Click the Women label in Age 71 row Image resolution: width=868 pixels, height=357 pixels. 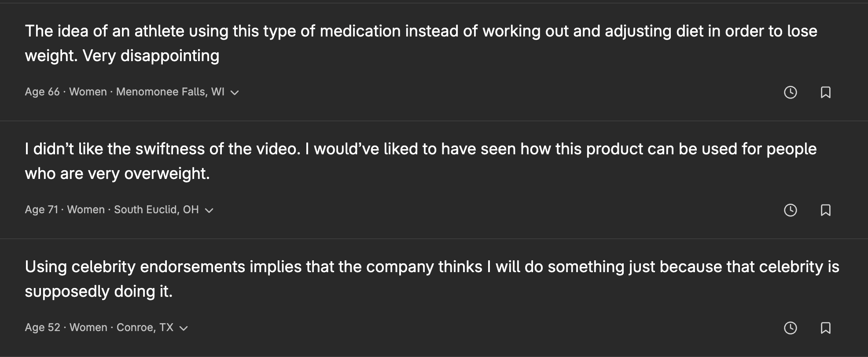coord(86,210)
